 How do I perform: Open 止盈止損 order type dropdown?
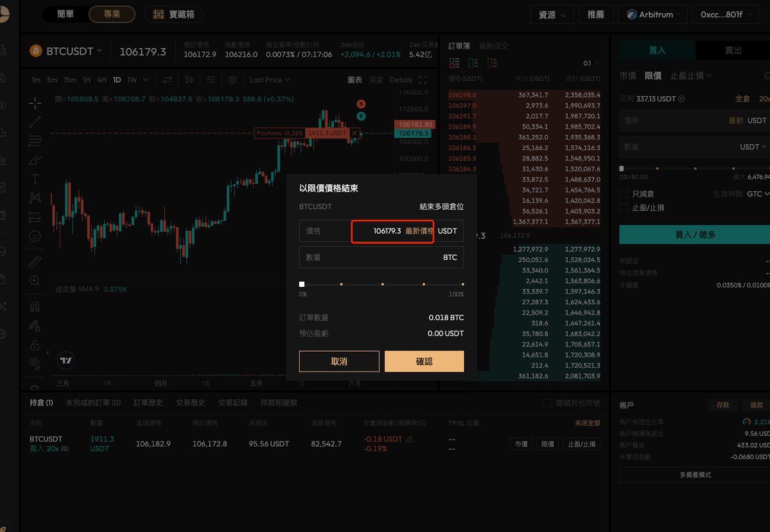coord(690,76)
